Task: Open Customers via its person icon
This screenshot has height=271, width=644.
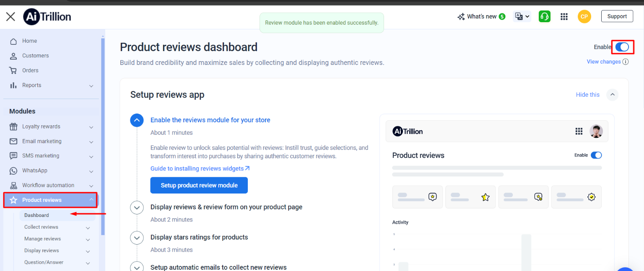Action: tap(13, 56)
